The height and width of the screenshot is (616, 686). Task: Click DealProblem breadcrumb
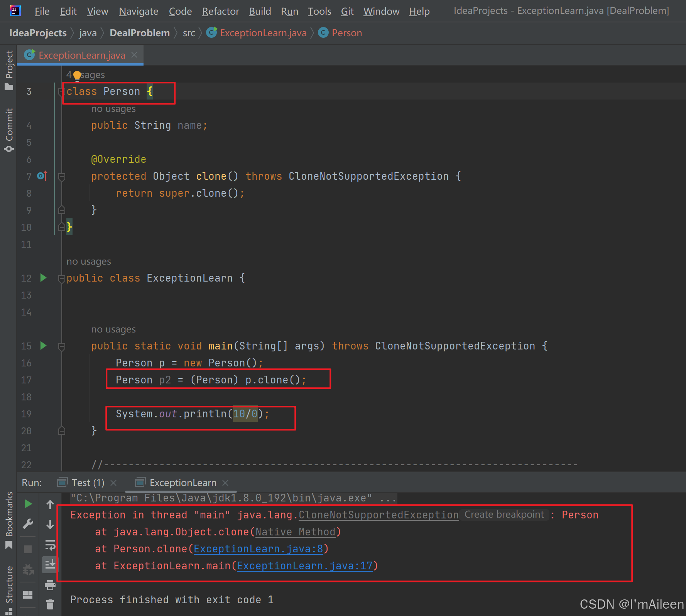pyautogui.click(x=140, y=33)
